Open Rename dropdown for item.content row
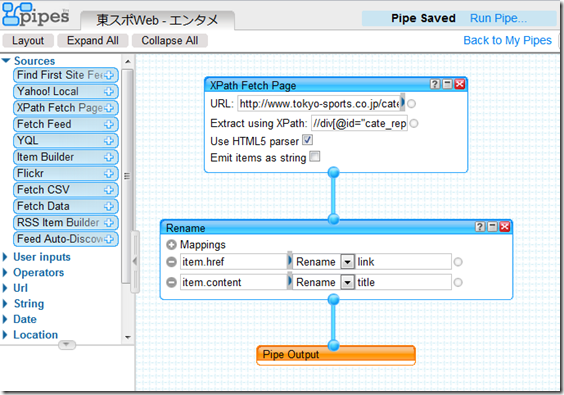The width and height of the screenshot is (564, 395). (x=347, y=283)
